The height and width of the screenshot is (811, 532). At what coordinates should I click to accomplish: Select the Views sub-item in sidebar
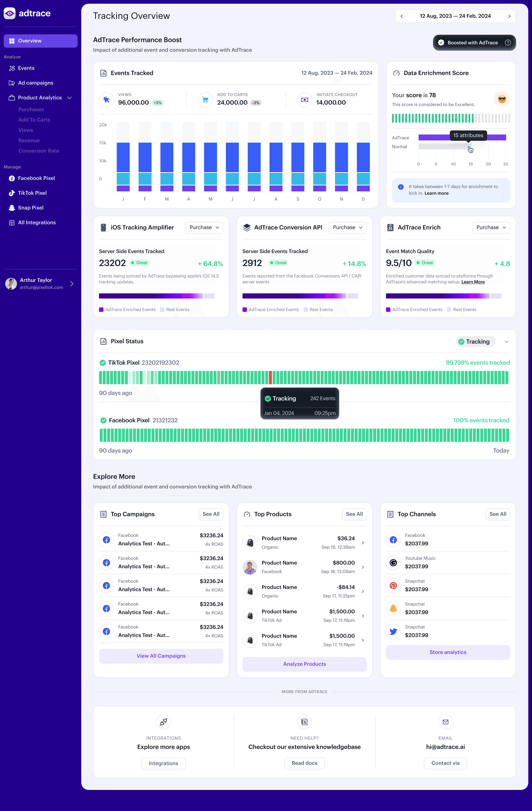coord(25,130)
